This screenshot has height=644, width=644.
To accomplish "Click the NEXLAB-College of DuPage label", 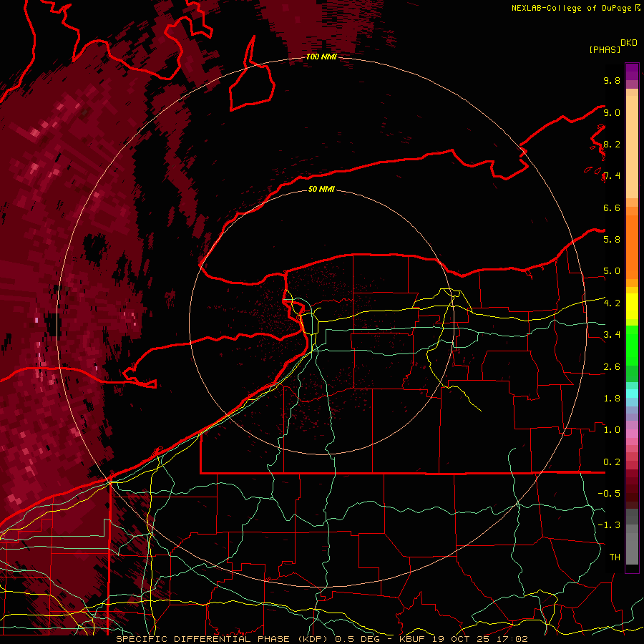I will click(571, 8).
